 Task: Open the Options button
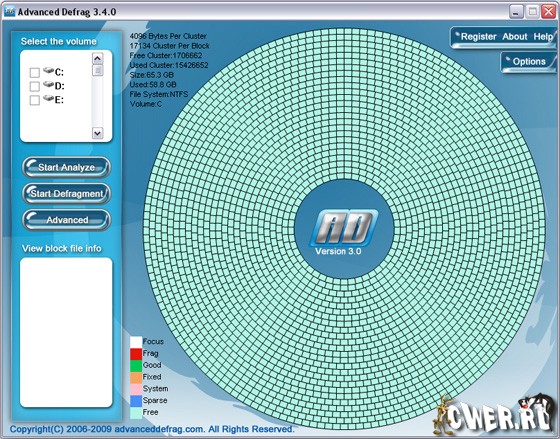point(529,61)
